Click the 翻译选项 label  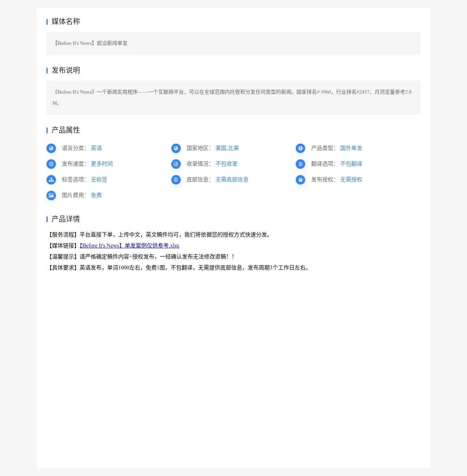323,164
